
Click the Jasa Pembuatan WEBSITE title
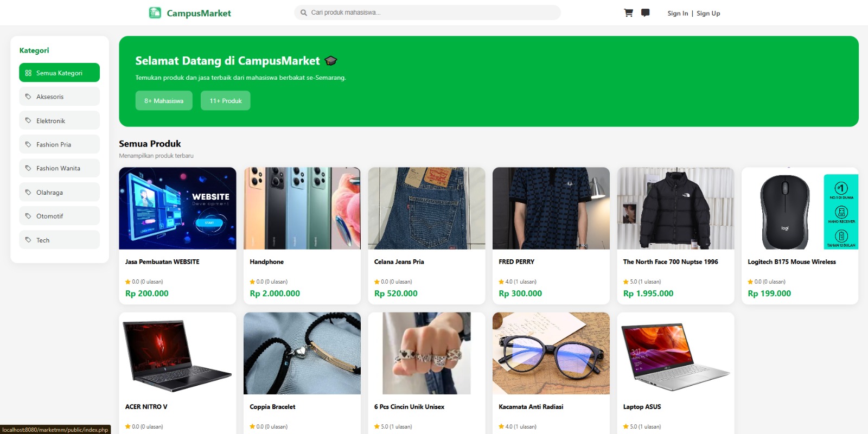[162, 261]
